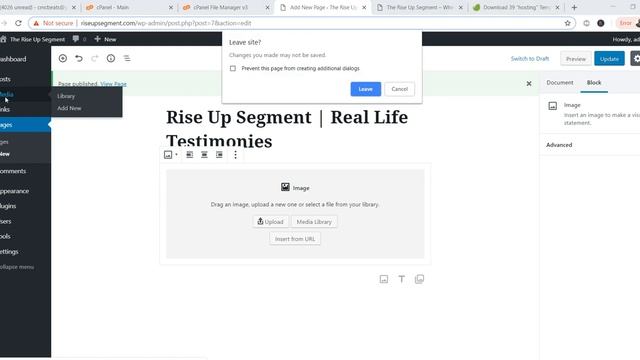Switch to cPanel File Manager v3 tab
The image size is (640, 360).
(225, 7)
